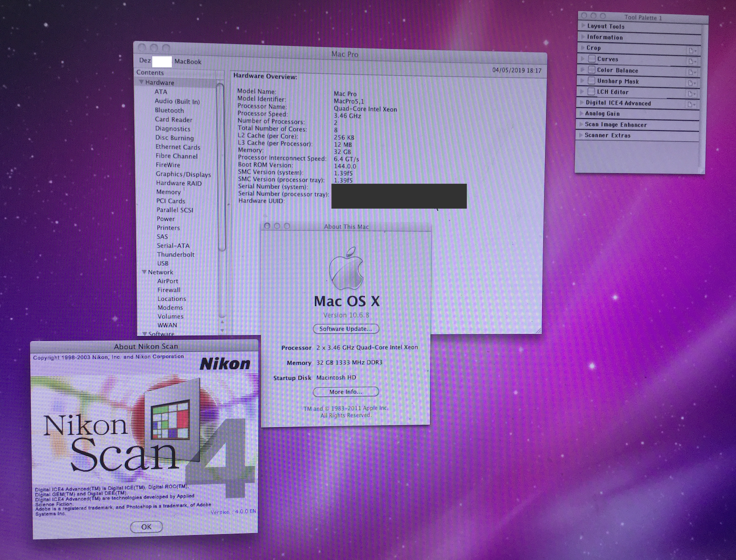Select Power in Hardware list
The width and height of the screenshot is (736, 560).
[166, 219]
